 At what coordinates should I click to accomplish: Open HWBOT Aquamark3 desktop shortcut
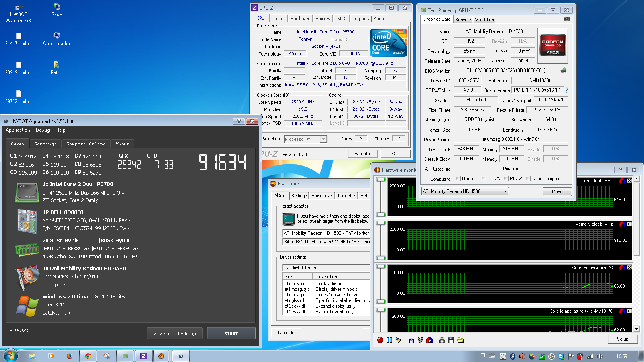pos(19,13)
